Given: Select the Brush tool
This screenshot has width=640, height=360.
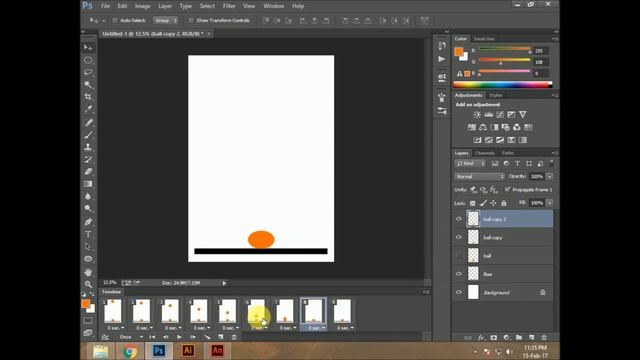Looking at the screenshot, I should pos(88,135).
